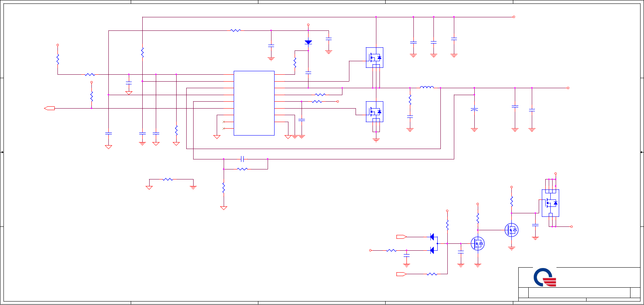Click the inductor coil symbol
Image resolution: width=644 pixels, height=305 pixels.
pyautogui.click(x=427, y=87)
